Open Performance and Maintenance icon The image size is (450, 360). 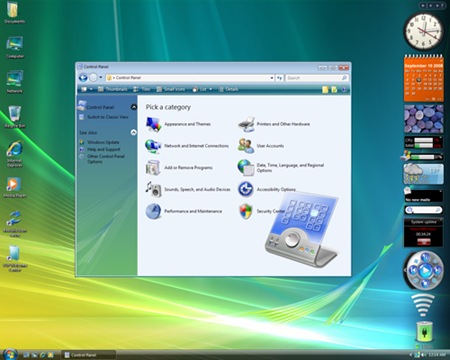coord(153,211)
